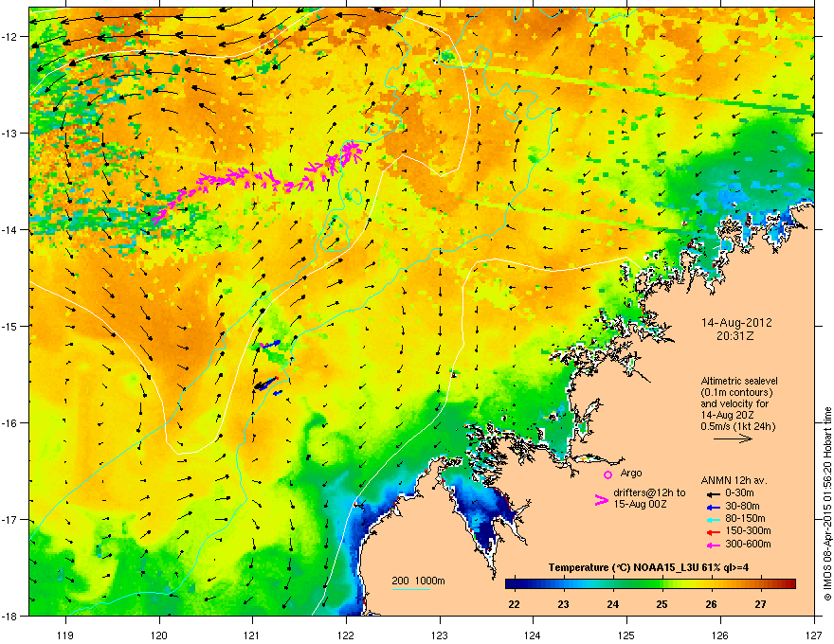Click the longitude axis label 125

click(626, 635)
